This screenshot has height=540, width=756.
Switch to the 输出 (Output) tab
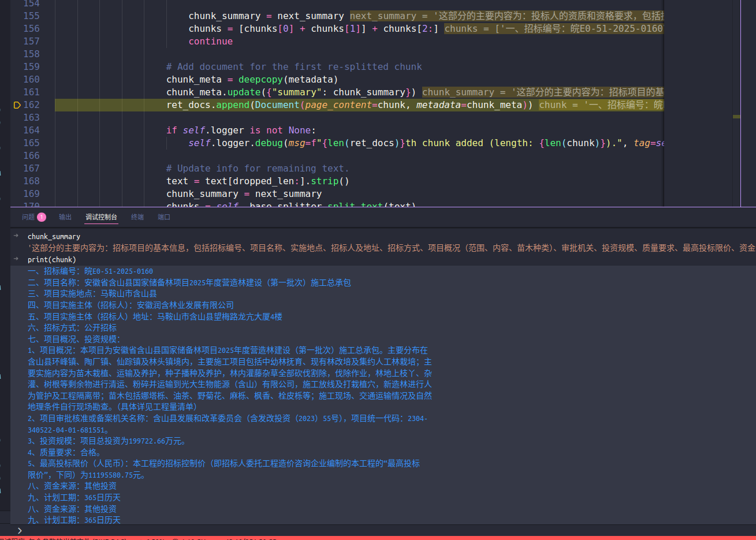(65, 217)
